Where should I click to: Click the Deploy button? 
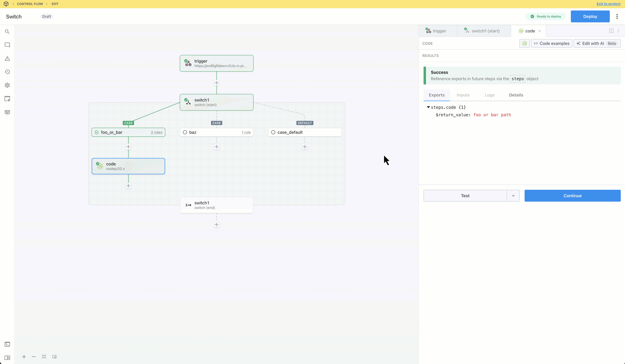coord(590,16)
